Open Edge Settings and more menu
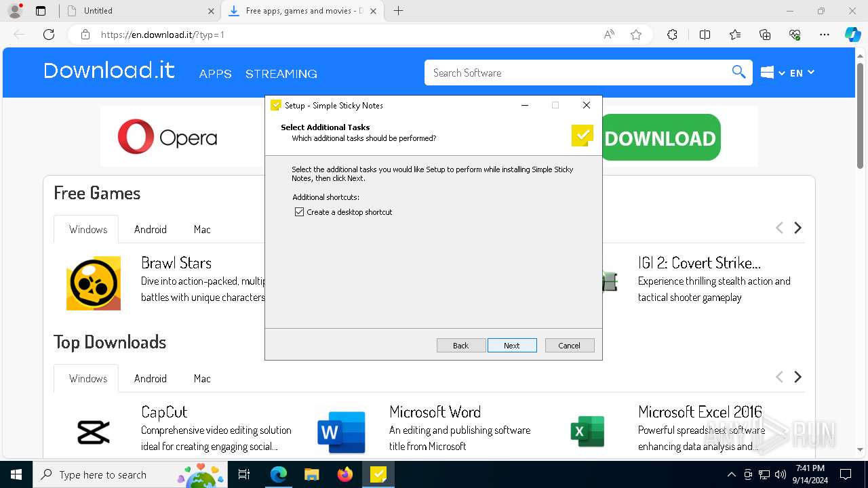Viewport: 868px width, 488px height. (x=825, y=35)
